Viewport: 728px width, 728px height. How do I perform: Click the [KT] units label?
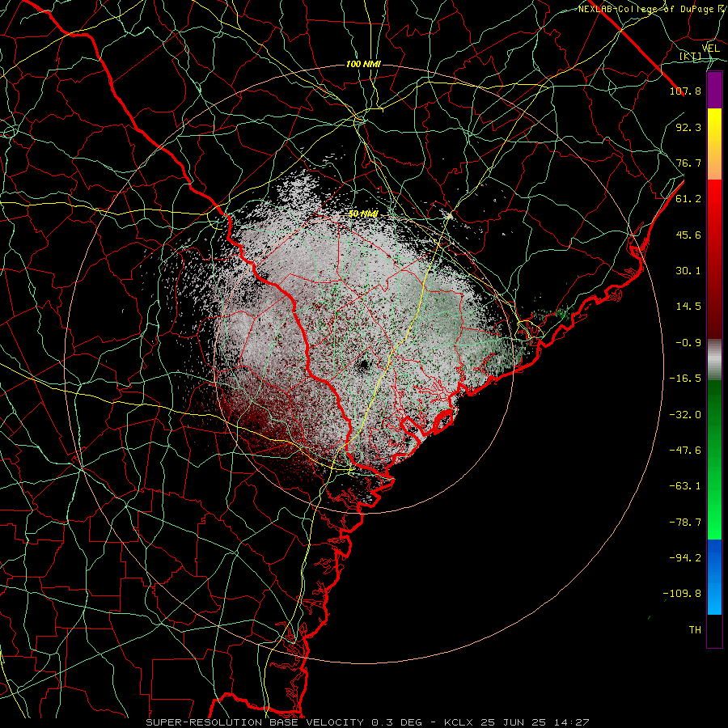[691, 56]
